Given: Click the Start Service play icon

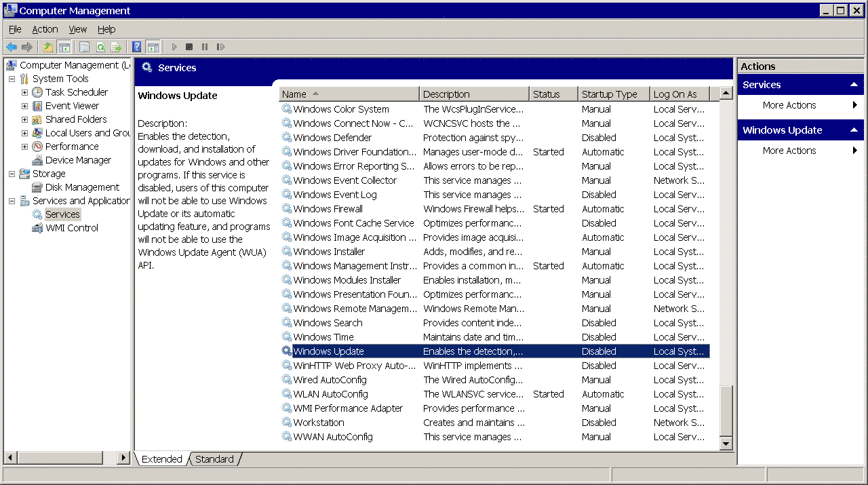Looking at the screenshot, I should pyautogui.click(x=174, y=47).
